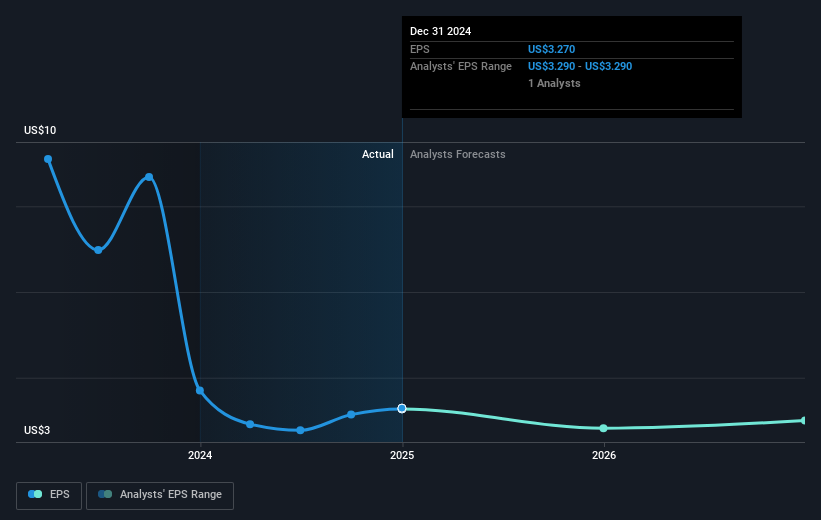Click the Actual section label
Image resolution: width=821 pixels, height=520 pixels.
tap(378, 154)
